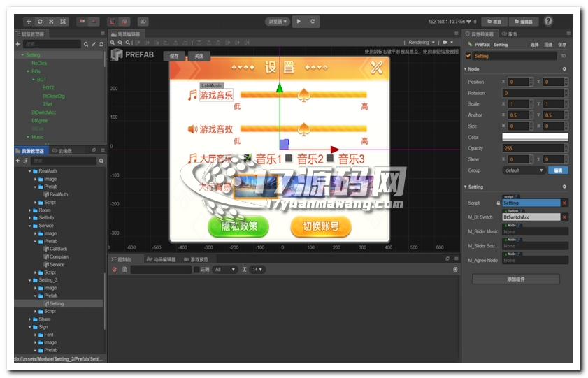Open the console log level All dropdown
Viewport: 588px width, 378px height.
[x=225, y=270]
